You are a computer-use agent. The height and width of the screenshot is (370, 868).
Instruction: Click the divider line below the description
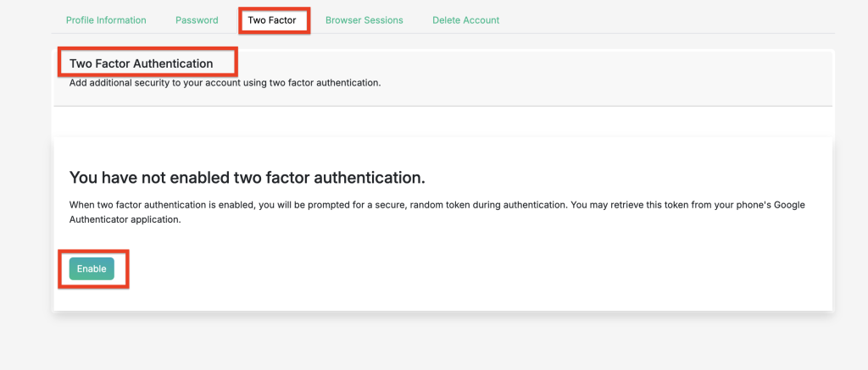coord(442,106)
